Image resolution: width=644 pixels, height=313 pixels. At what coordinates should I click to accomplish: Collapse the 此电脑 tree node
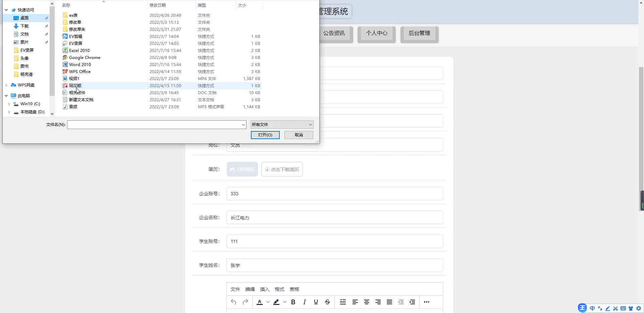6,96
